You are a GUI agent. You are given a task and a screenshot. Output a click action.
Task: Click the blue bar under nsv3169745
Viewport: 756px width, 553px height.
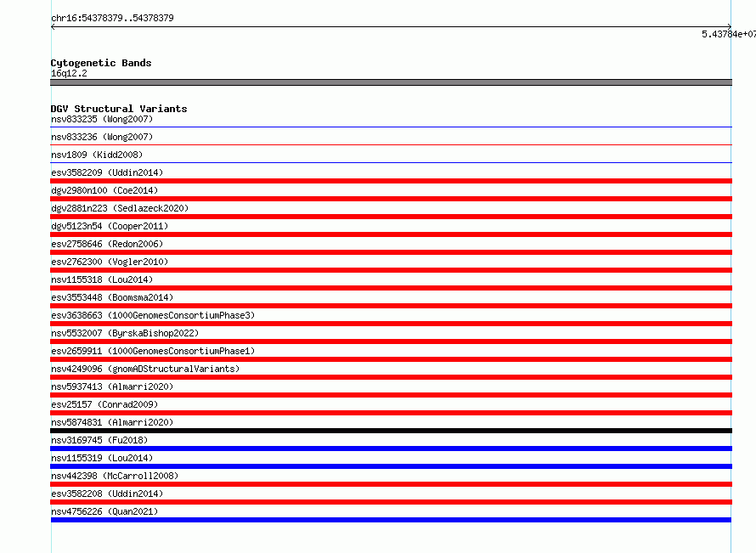(391, 449)
